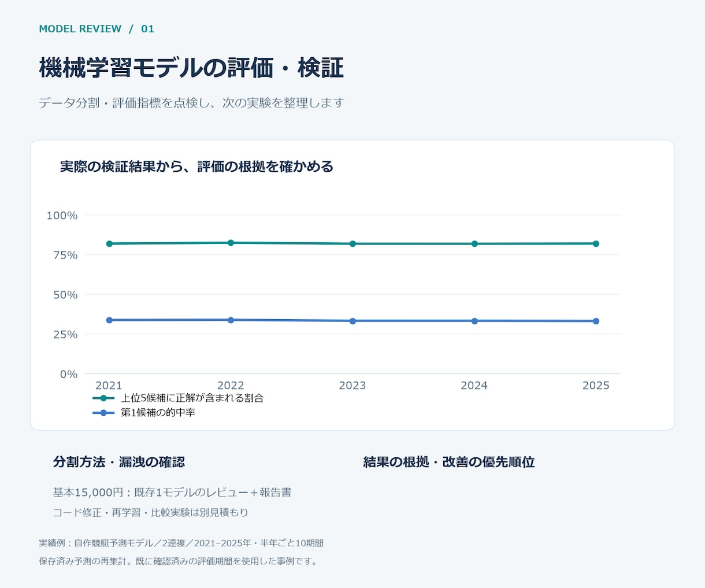Click the MODEL REVIEW / 01 label

97,29
